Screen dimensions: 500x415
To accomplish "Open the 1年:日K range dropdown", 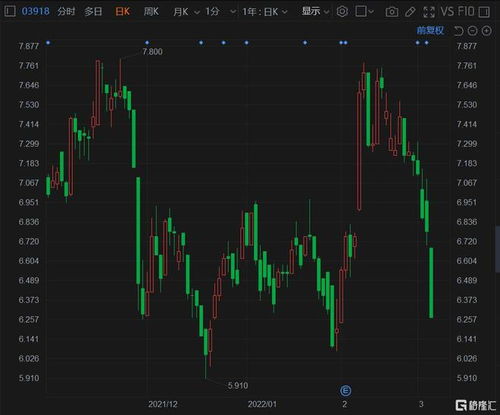I will click(265, 12).
